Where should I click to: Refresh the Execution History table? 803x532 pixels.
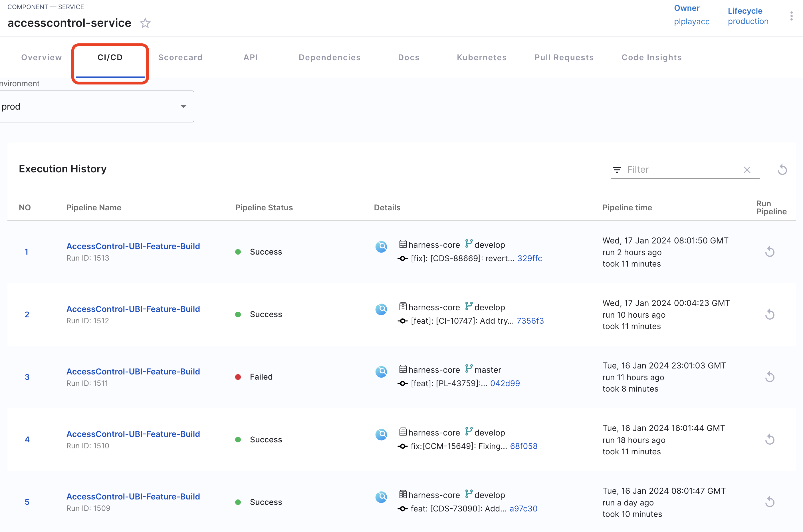point(782,170)
